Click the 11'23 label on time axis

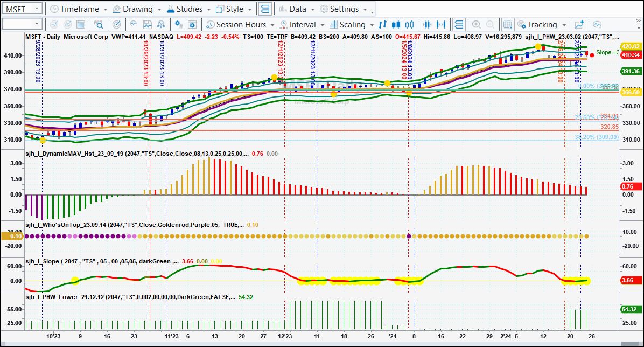click(172, 336)
